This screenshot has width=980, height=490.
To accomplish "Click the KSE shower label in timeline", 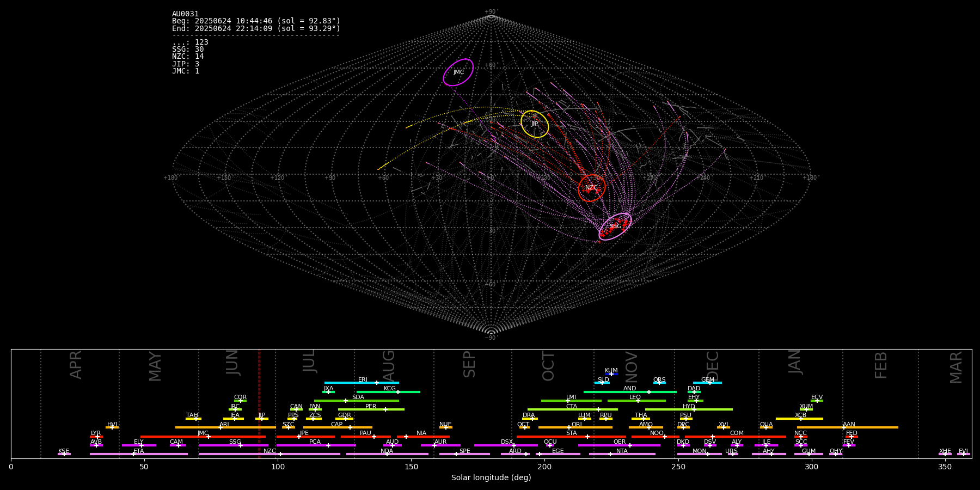I will point(64,451).
